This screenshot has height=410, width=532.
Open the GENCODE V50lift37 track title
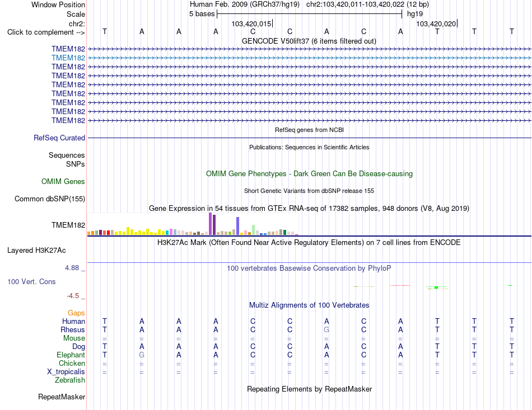pyautogui.click(x=309, y=41)
